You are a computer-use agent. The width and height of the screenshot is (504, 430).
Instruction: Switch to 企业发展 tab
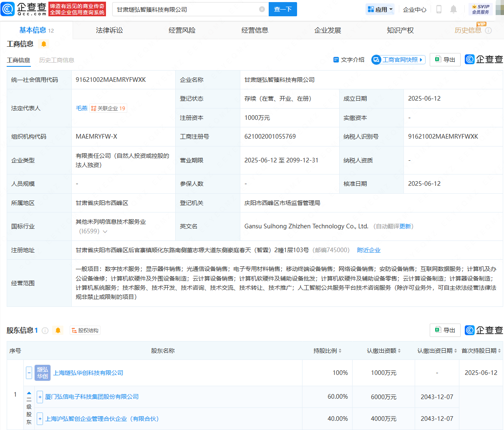pyautogui.click(x=328, y=30)
